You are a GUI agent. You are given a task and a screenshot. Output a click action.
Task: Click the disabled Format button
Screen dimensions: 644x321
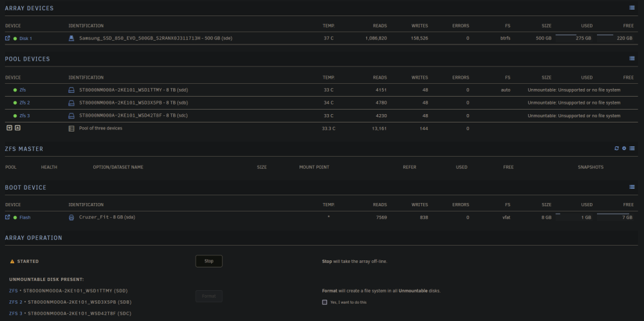pyautogui.click(x=209, y=296)
